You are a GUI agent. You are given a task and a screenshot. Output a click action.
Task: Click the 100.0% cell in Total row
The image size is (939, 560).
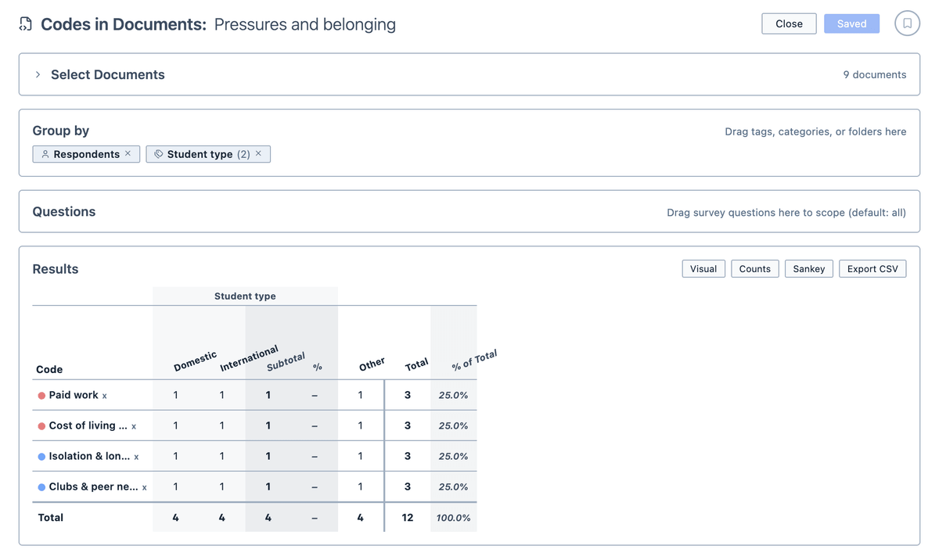(x=454, y=518)
